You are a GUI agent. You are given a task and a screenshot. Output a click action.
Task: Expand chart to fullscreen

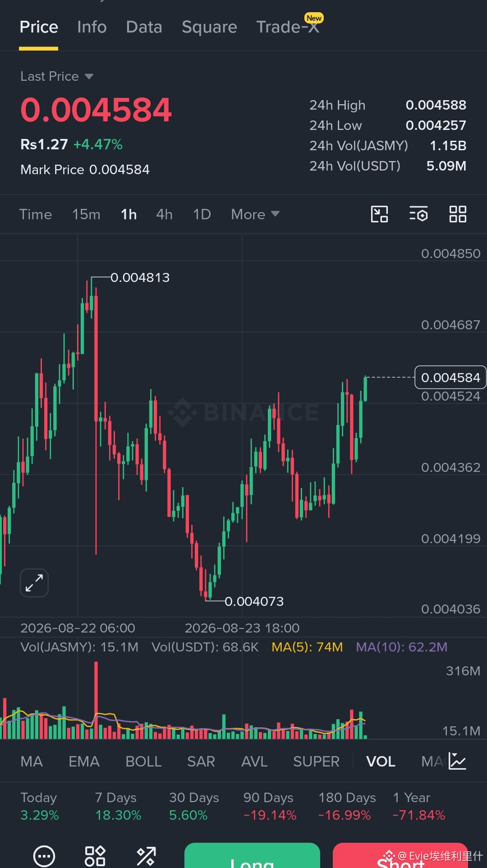(34, 583)
